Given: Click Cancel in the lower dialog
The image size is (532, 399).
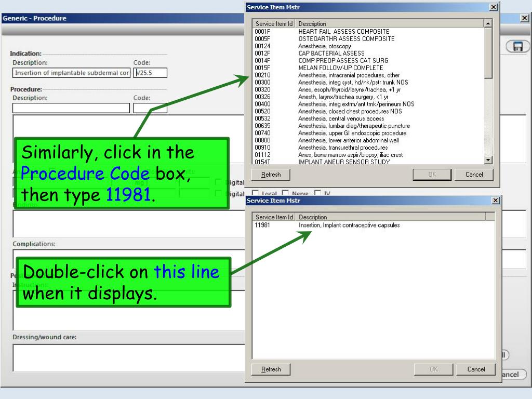Looking at the screenshot, I should point(476,369).
